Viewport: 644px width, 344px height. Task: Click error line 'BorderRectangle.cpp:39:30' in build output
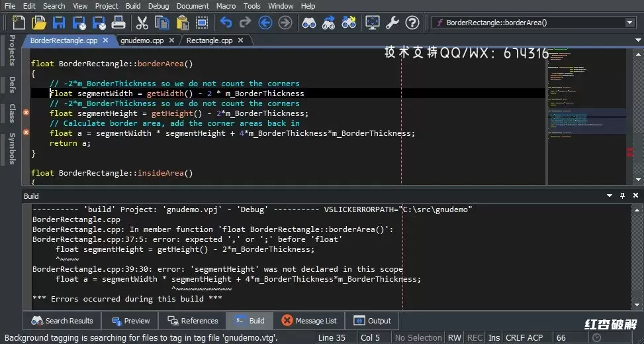click(218, 269)
